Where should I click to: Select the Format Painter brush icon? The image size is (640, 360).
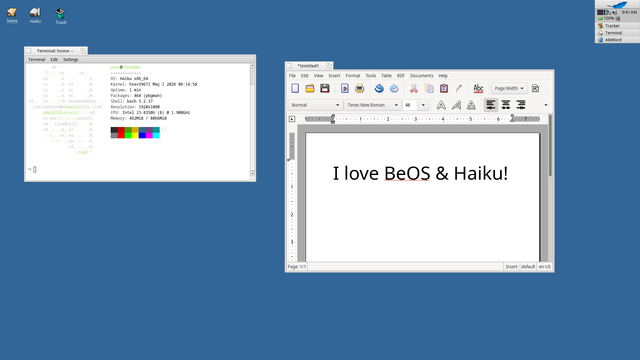(459, 88)
